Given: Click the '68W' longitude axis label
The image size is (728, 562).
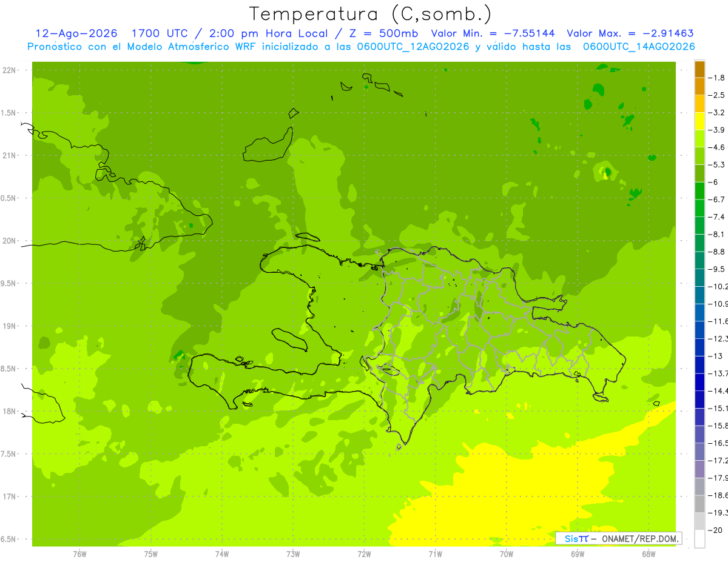Looking at the screenshot, I should 648,554.
